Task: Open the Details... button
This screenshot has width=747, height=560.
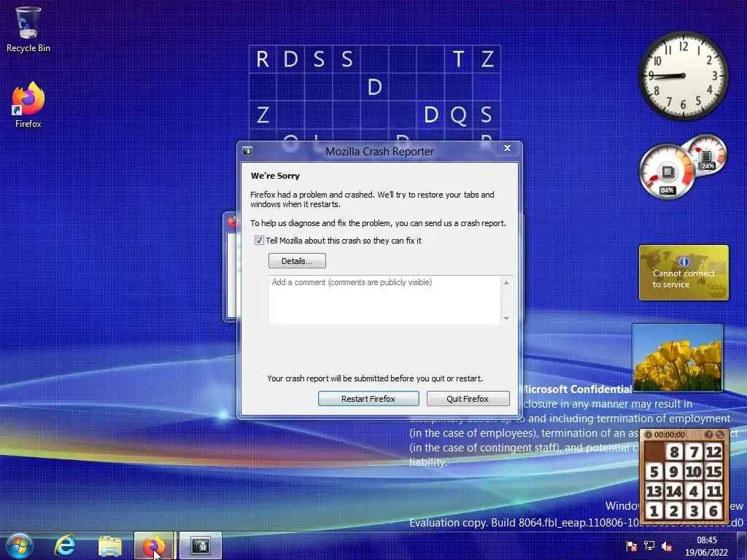Action: click(x=297, y=261)
